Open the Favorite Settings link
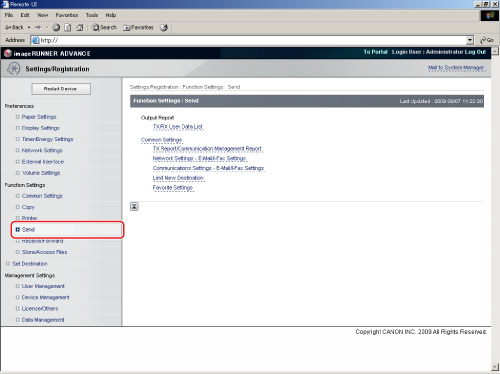Image resolution: width=500 pixels, height=374 pixels. [x=173, y=188]
